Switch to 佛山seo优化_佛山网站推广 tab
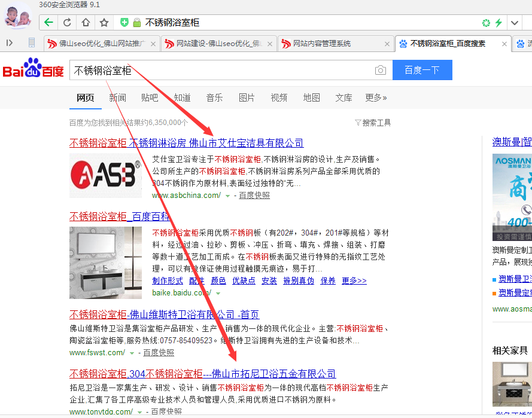This screenshot has height=418, width=532. 102,44
